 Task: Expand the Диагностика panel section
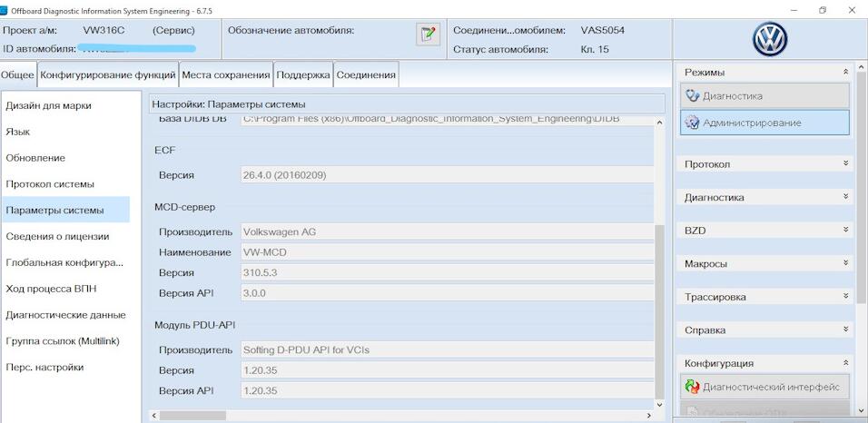(846, 197)
